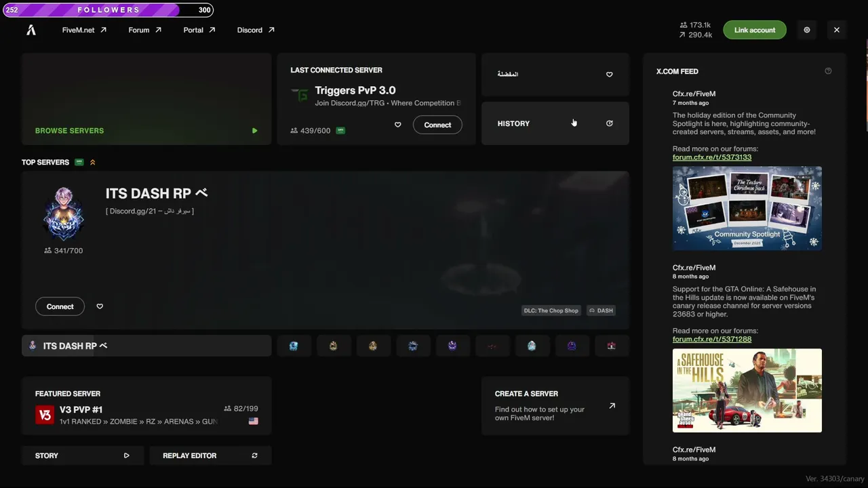Image resolution: width=868 pixels, height=488 pixels.
Task: Open the FiveM.net external link
Action: (84, 30)
